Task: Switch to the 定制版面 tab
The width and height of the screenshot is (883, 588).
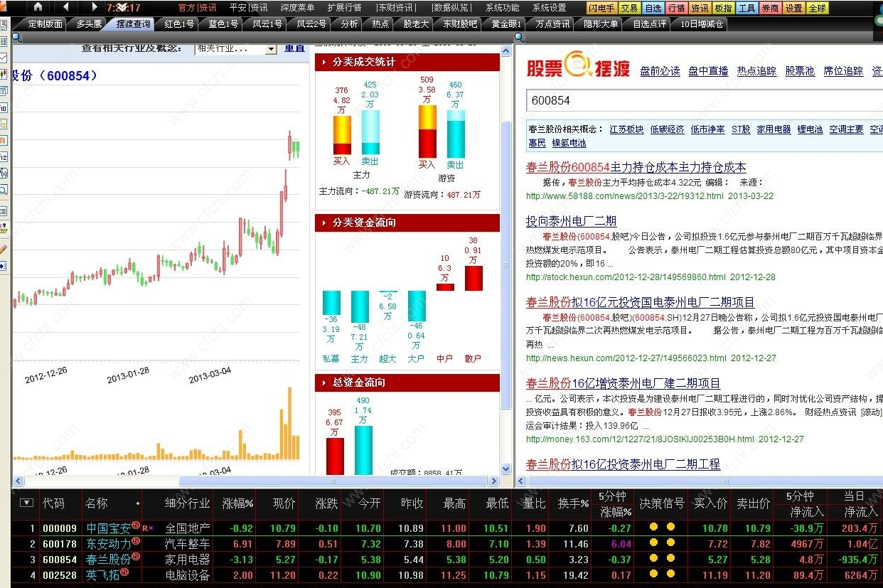Action: click(46, 23)
